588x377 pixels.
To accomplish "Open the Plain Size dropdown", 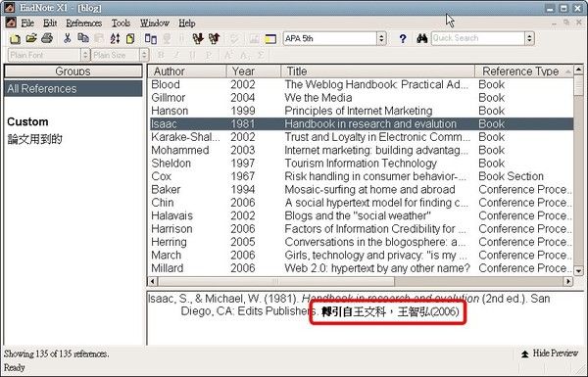I will [145, 56].
